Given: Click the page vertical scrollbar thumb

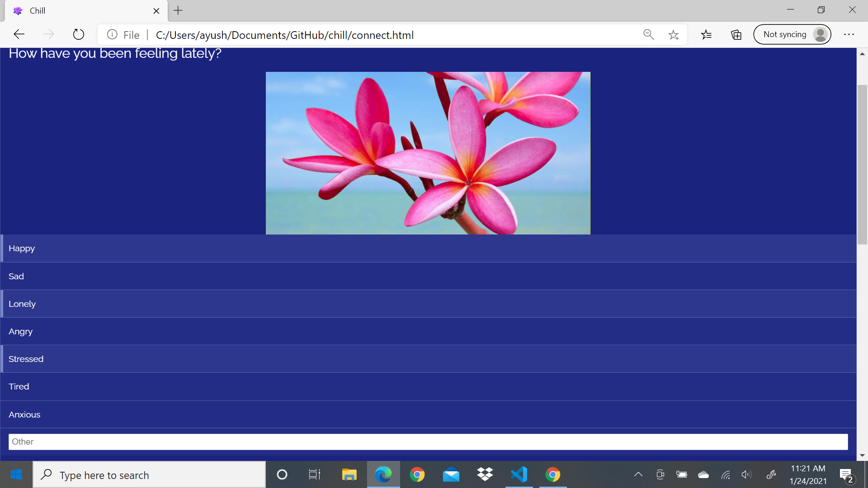Looking at the screenshot, I should [862, 165].
